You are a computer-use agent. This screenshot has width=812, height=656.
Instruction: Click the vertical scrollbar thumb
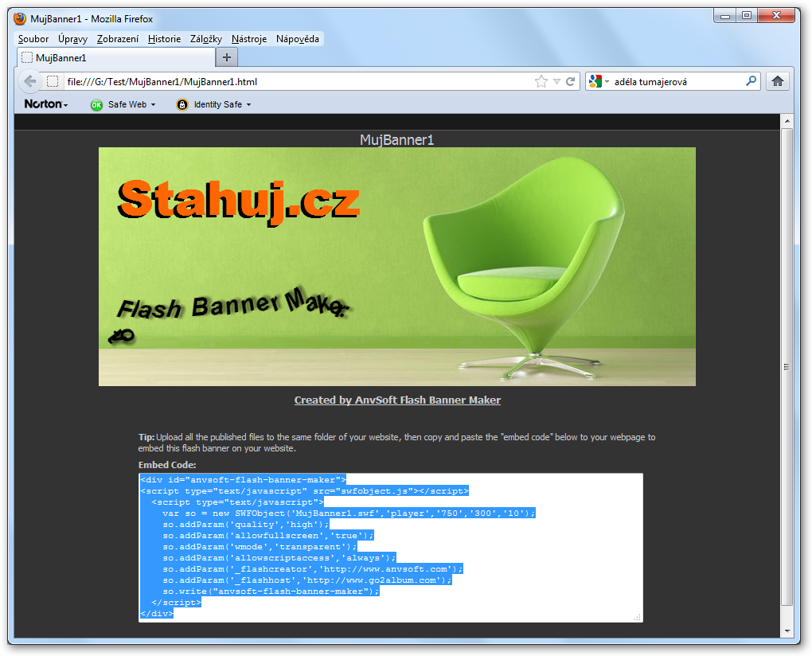pyautogui.click(x=787, y=367)
